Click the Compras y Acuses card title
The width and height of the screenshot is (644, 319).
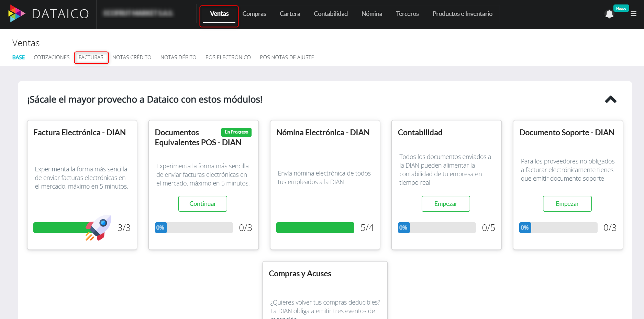[300, 274]
